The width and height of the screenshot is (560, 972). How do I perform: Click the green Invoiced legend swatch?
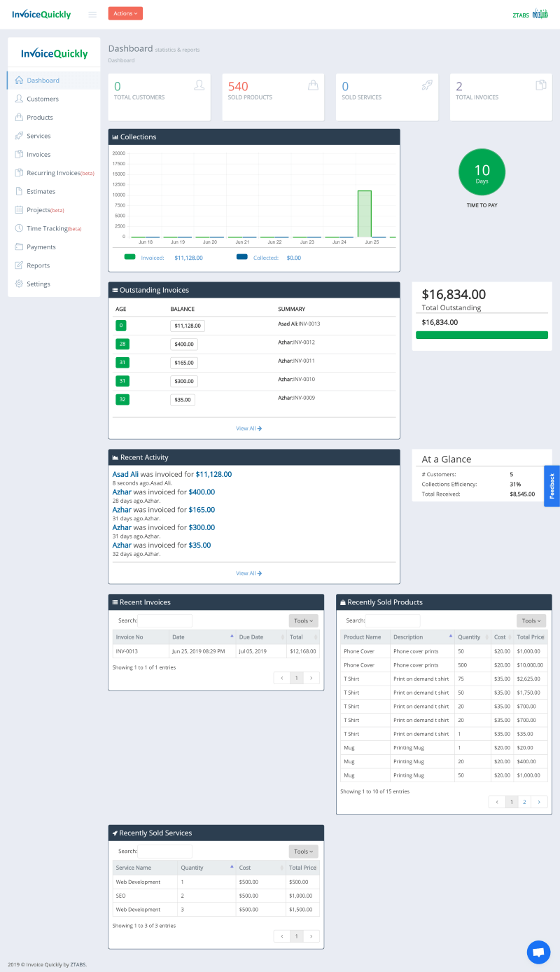(x=129, y=257)
